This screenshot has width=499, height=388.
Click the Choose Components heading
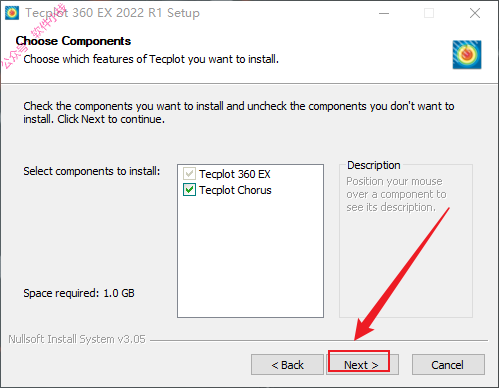pos(73,41)
